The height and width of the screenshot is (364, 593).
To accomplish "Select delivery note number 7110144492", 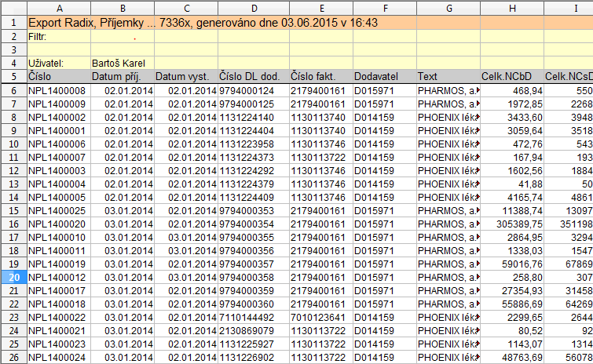I will pyautogui.click(x=253, y=317).
